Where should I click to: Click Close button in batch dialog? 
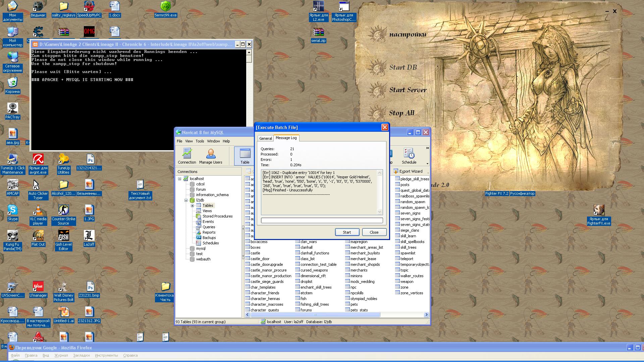click(374, 232)
